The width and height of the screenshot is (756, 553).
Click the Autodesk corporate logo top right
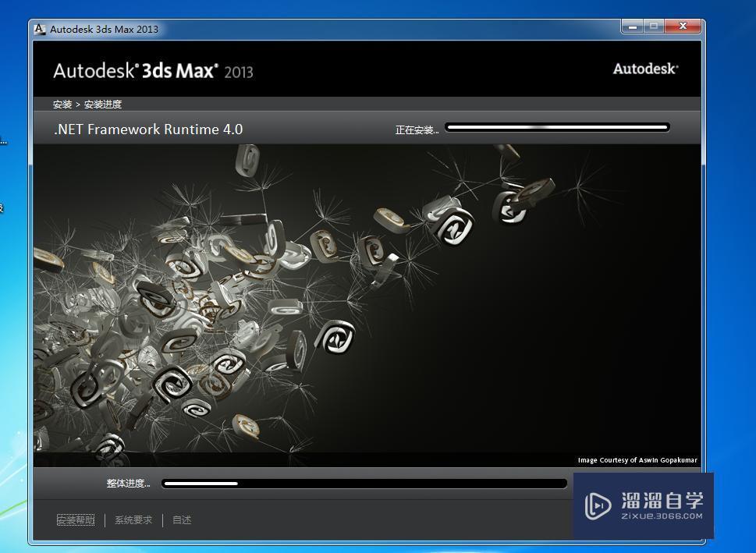point(645,69)
